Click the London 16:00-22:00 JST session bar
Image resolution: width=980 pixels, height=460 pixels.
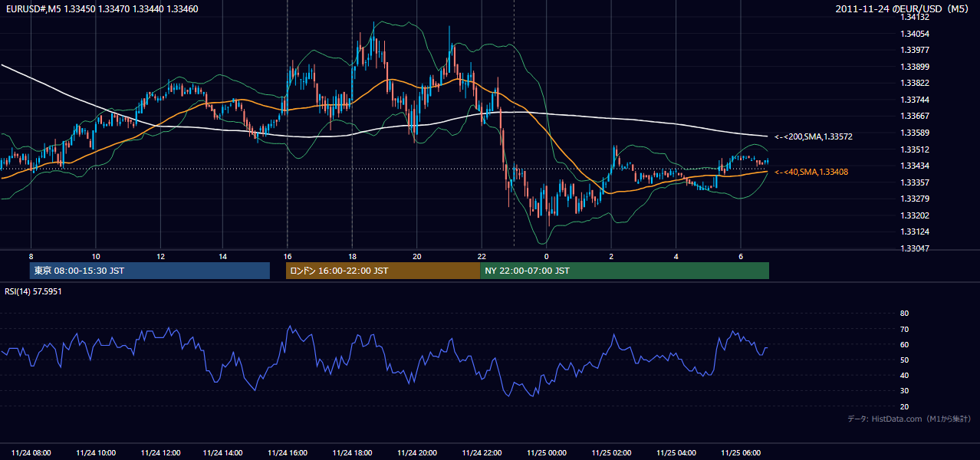tap(383, 271)
